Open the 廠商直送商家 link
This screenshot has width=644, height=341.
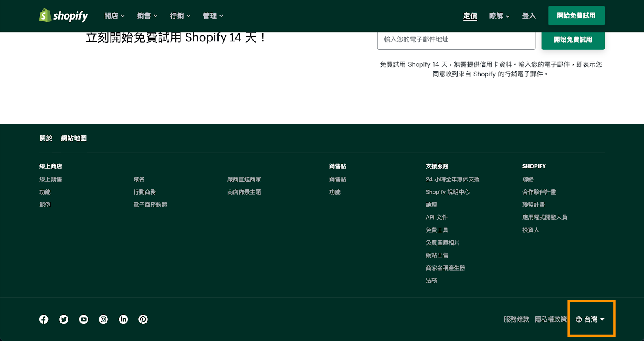pos(244,179)
